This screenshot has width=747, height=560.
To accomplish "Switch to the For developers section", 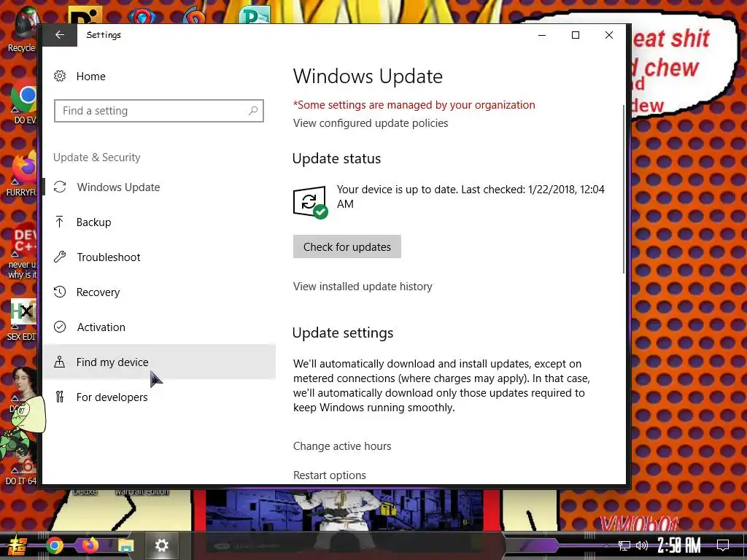I will 158,397.
